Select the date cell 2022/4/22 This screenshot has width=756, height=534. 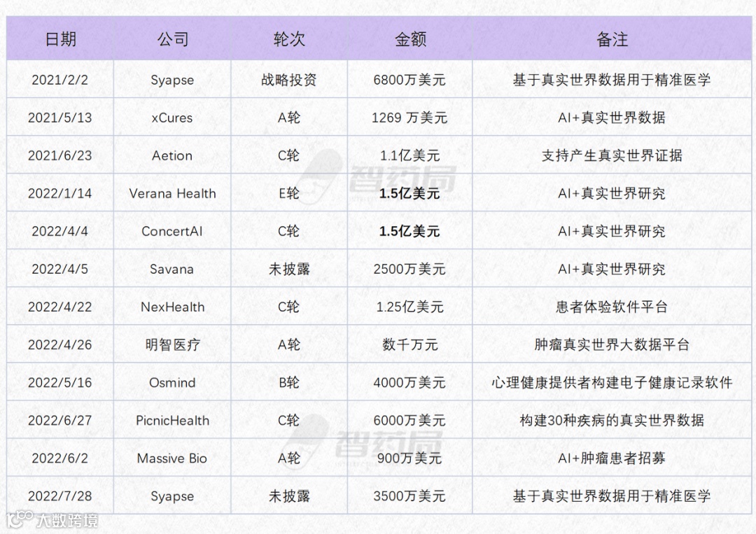59,307
